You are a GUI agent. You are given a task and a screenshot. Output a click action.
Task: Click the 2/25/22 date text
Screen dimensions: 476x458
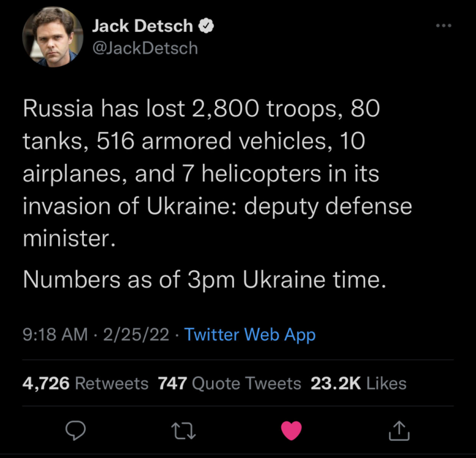[136, 334]
